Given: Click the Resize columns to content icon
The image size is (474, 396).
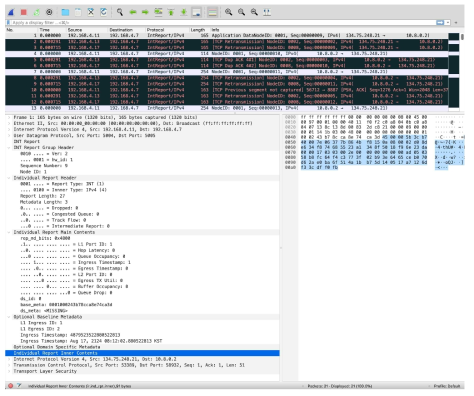Looking at the screenshot, I should [x=267, y=12].
